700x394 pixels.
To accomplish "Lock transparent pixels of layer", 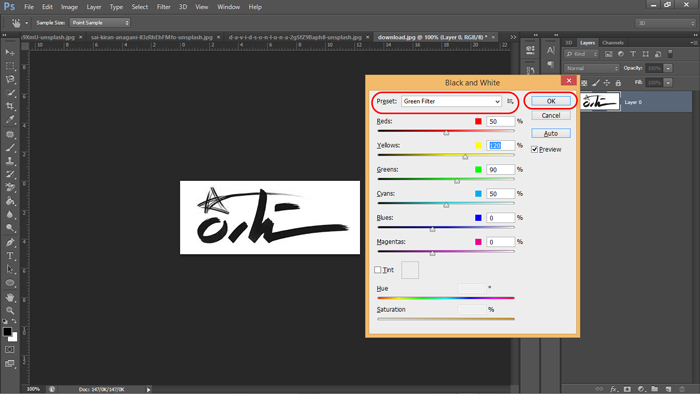I will 584,83.
